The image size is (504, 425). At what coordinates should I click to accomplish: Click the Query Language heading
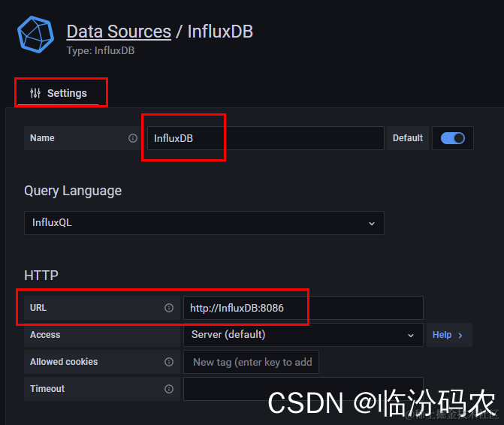pos(73,191)
